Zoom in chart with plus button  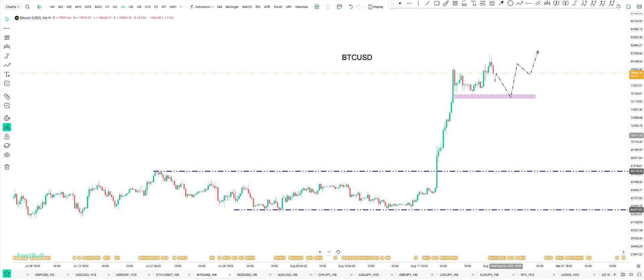(x=320, y=252)
